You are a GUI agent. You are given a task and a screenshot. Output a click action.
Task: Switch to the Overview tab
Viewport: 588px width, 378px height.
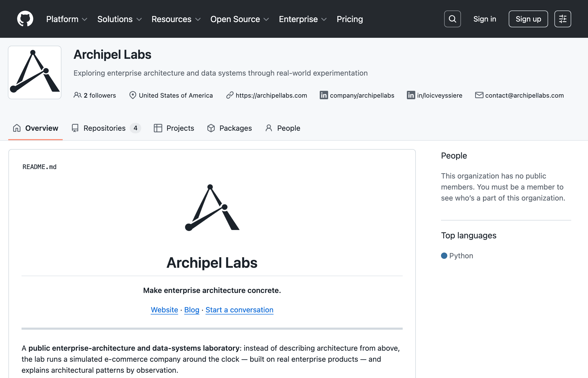click(x=35, y=128)
